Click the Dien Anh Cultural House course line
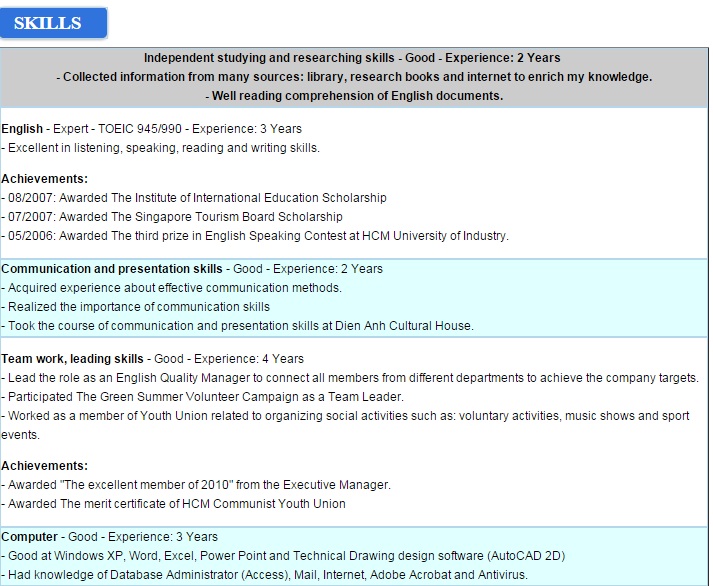The image size is (713, 586). [237, 326]
